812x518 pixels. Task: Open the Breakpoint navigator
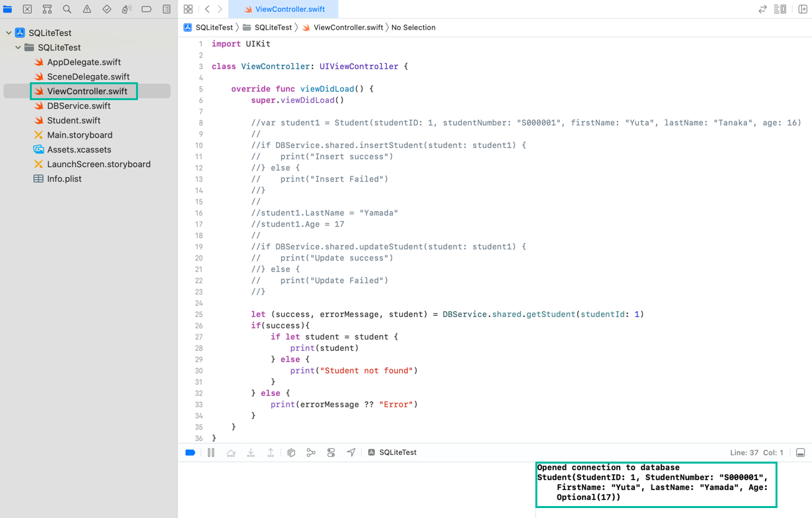pos(147,9)
